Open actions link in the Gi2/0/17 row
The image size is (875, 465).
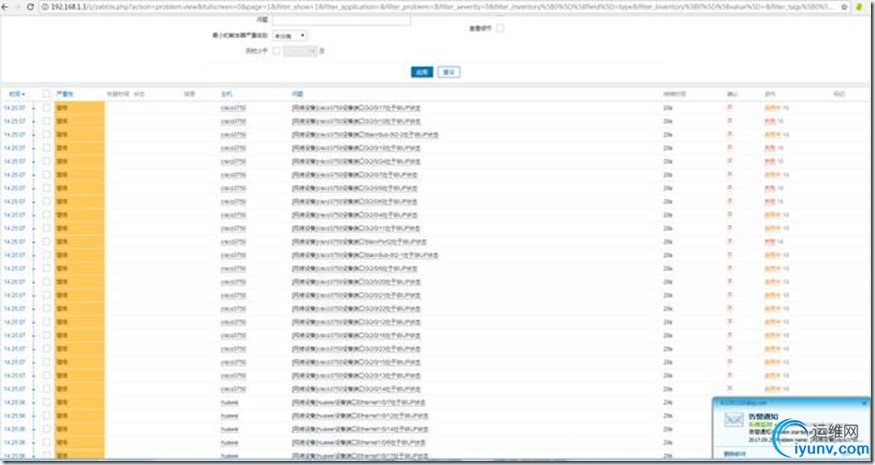[772, 108]
